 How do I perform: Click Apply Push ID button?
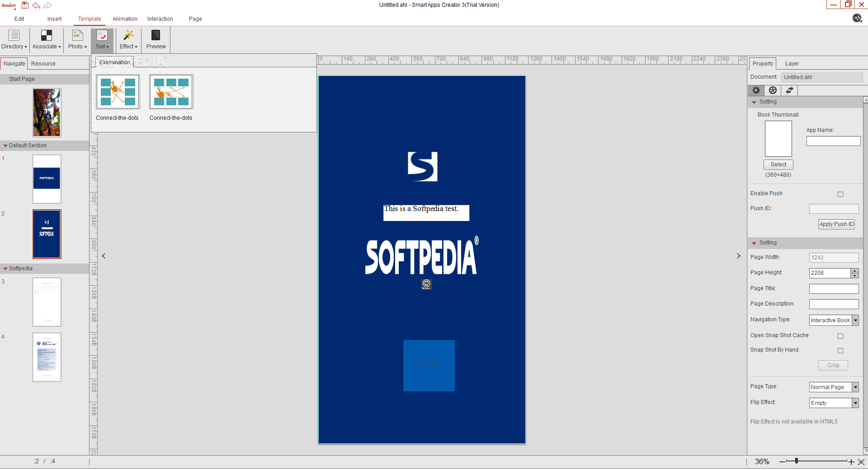836,224
